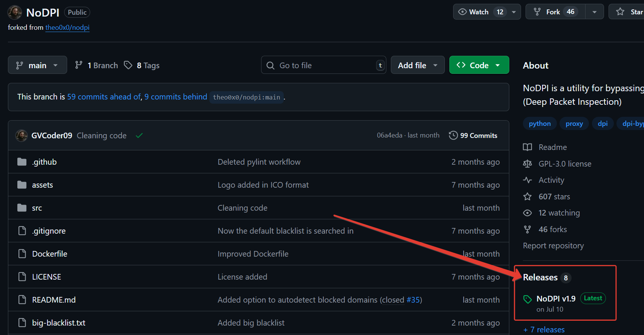Click the GVCoder09 commit author avatar
The height and width of the screenshot is (335, 644).
(22, 136)
